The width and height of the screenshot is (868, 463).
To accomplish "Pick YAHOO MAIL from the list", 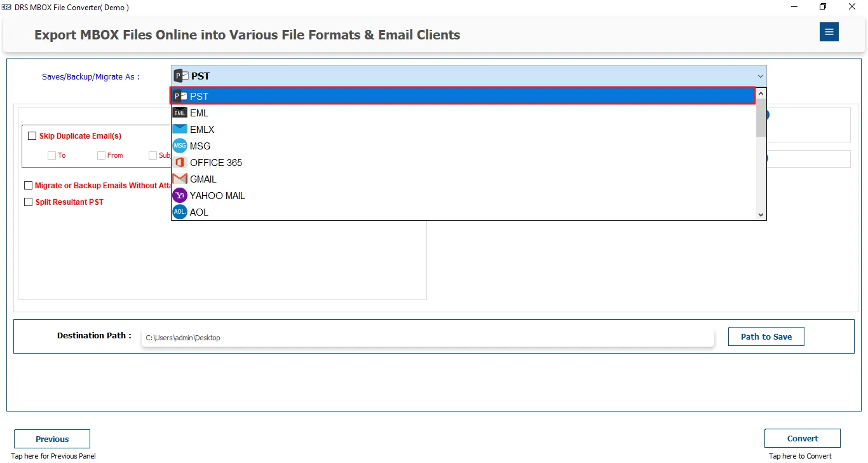I will (463, 195).
